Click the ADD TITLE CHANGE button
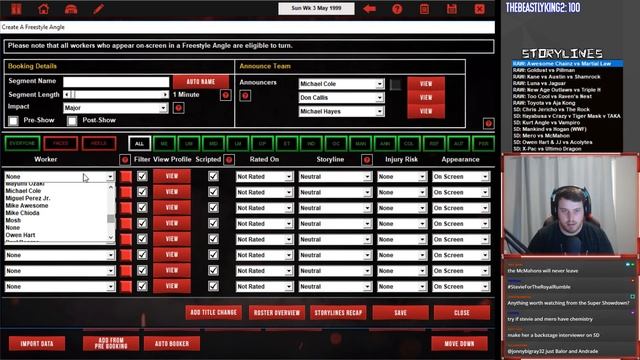This screenshot has height=360, width=640. click(213, 312)
